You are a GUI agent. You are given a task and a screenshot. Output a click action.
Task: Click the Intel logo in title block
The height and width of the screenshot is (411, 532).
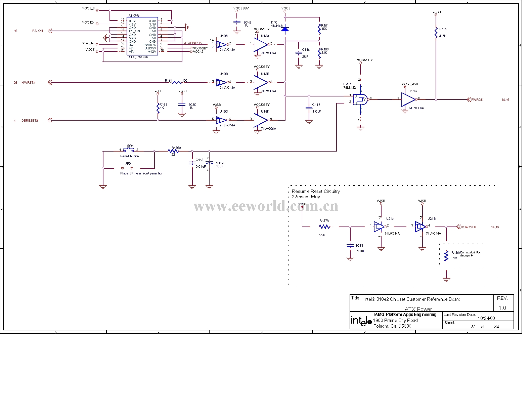361,321
